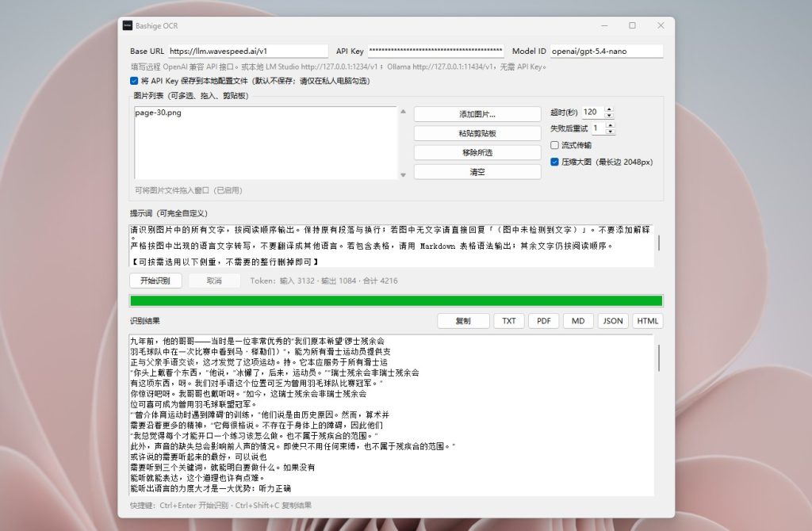The width and height of the screenshot is (812, 531).
Task: Increase the 超时(秒) timeout value
Action: tap(609, 109)
